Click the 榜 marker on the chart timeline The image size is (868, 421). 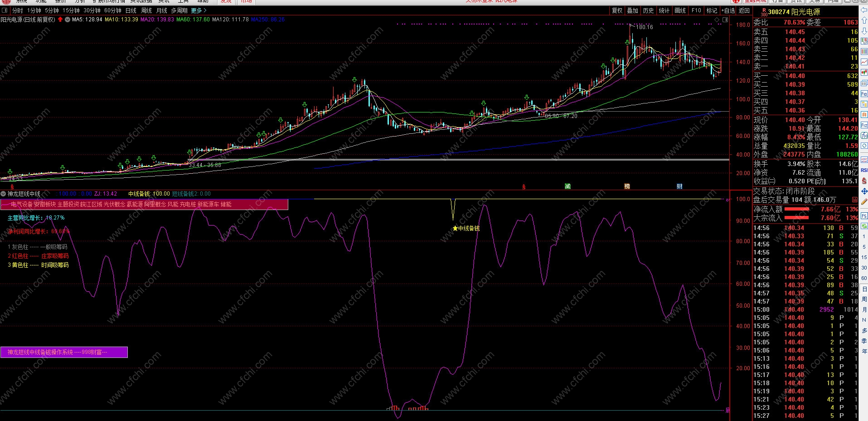(x=627, y=186)
